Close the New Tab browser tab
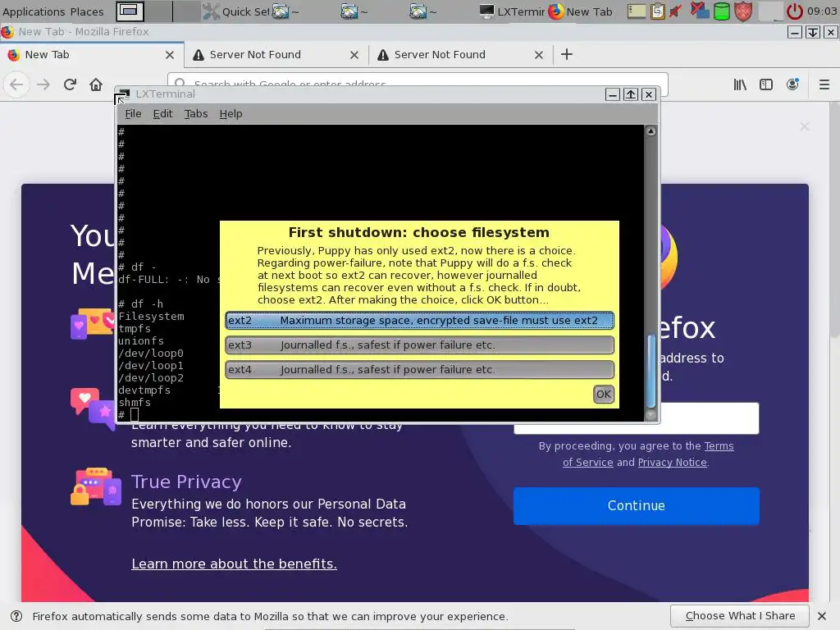840x630 pixels. pos(170,55)
